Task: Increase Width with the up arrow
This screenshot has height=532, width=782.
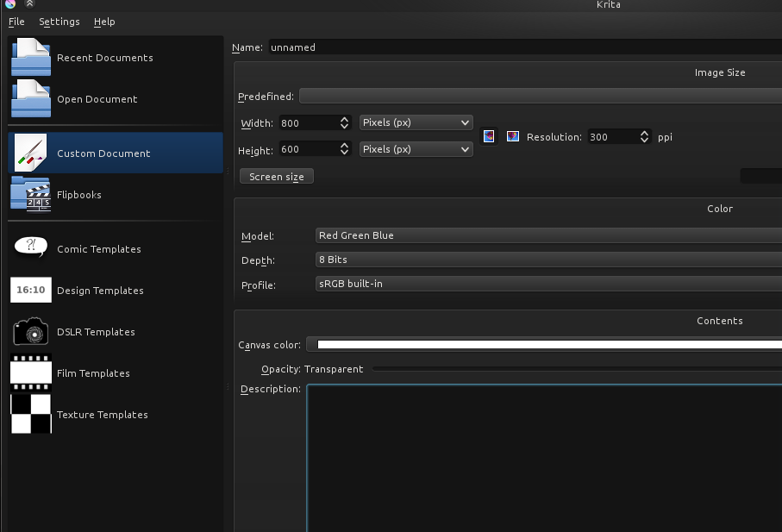Action: [x=344, y=120]
